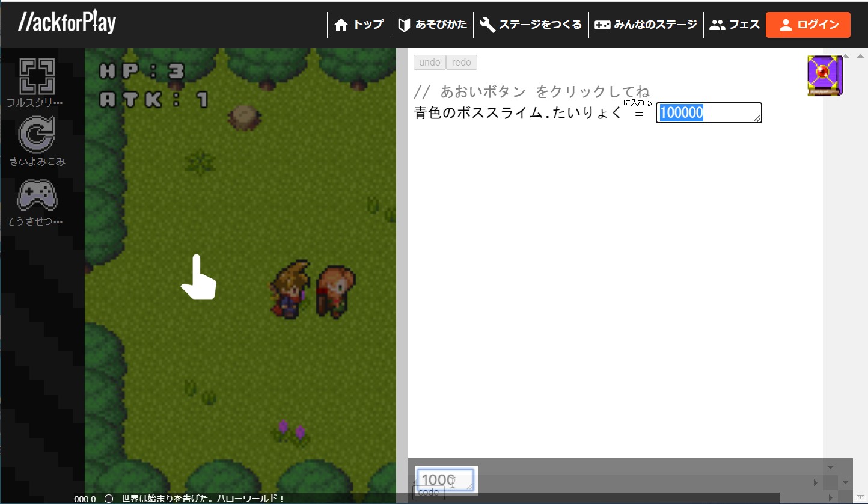Open フェス from the navigation bar
Screen dimensions: 868x504
735,25
